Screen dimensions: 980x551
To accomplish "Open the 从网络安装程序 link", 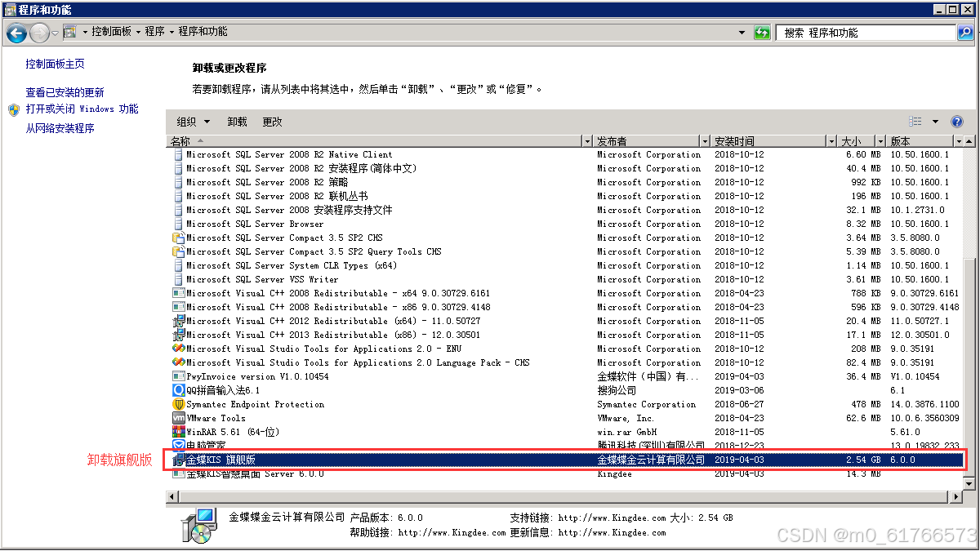I will pyautogui.click(x=60, y=128).
